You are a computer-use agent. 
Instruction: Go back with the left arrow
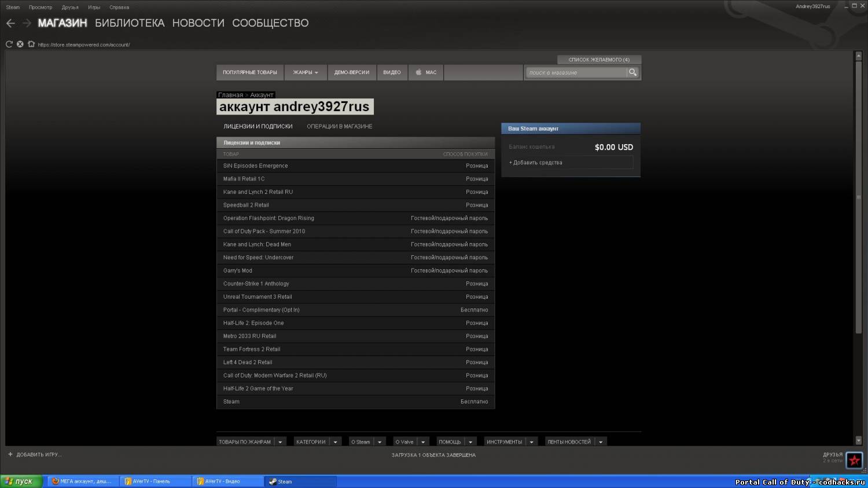[x=10, y=23]
